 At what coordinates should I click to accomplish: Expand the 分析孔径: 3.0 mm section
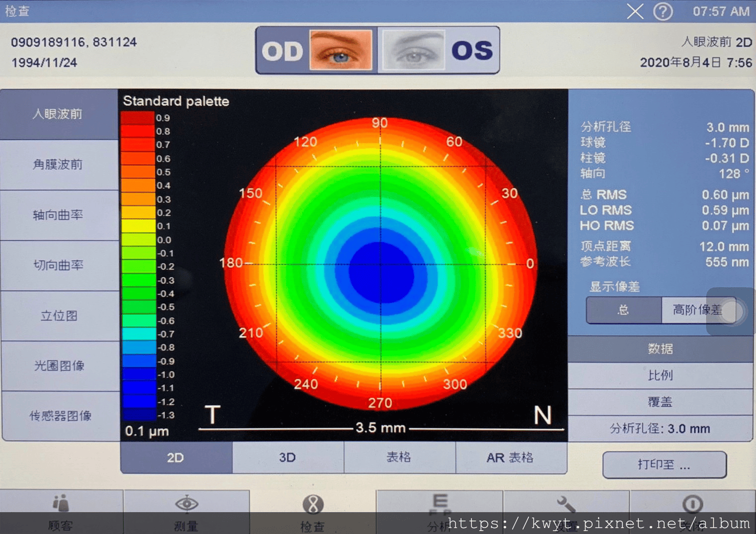[660, 429]
